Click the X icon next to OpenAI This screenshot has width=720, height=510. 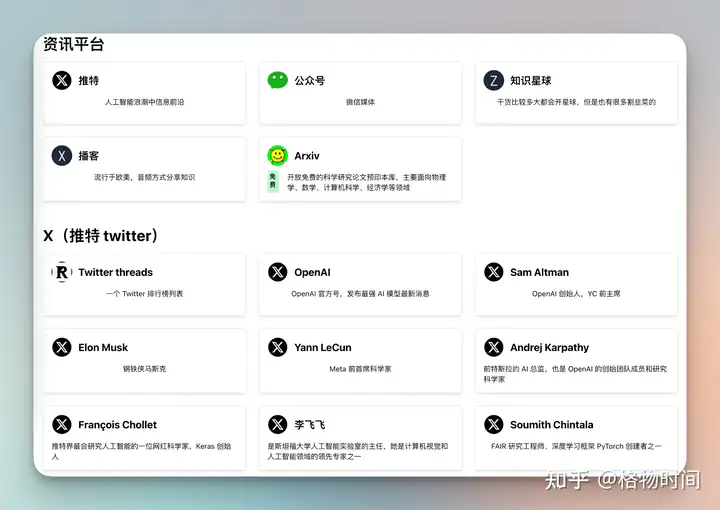(x=277, y=272)
